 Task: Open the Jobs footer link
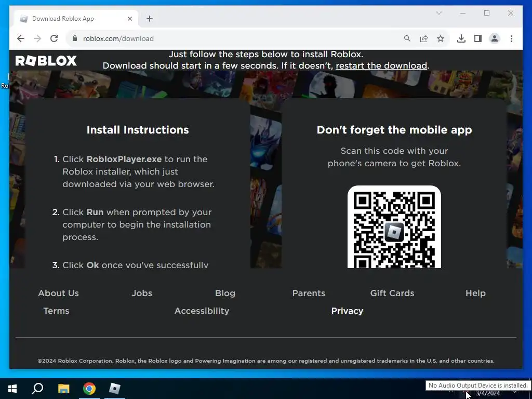142,293
